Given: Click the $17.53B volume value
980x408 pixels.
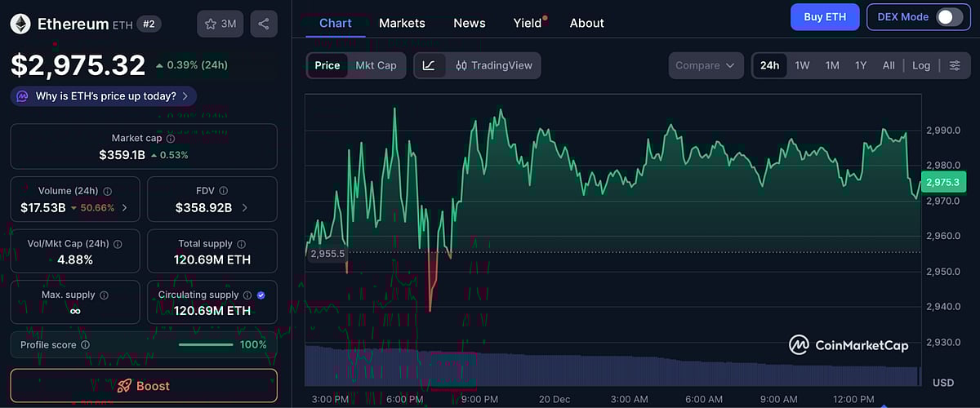Looking at the screenshot, I should click(43, 208).
